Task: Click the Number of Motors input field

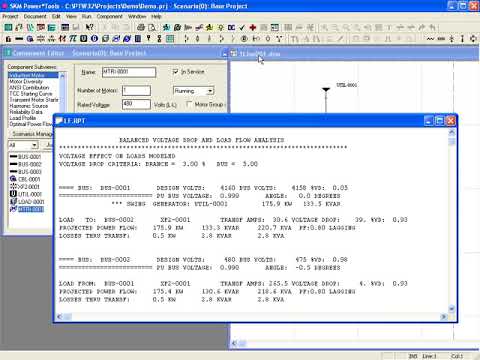Action: coord(136,90)
